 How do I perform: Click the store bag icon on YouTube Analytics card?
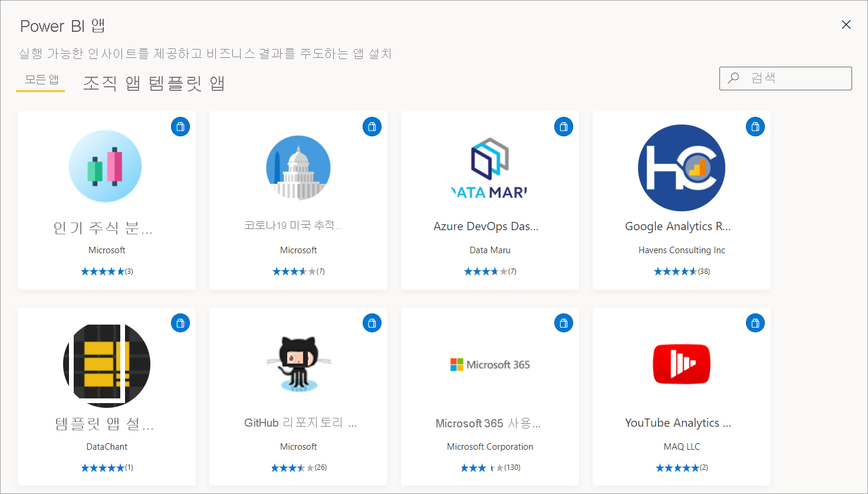pyautogui.click(x=755, y=323)
